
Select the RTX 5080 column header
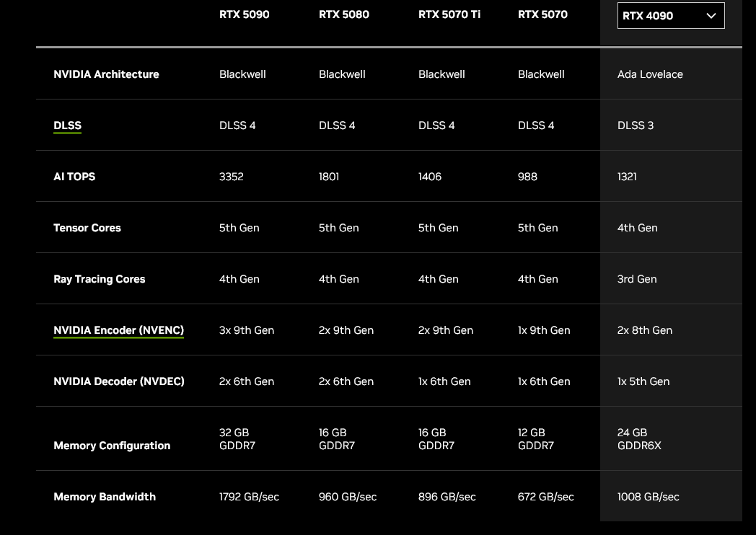[343, 14]
